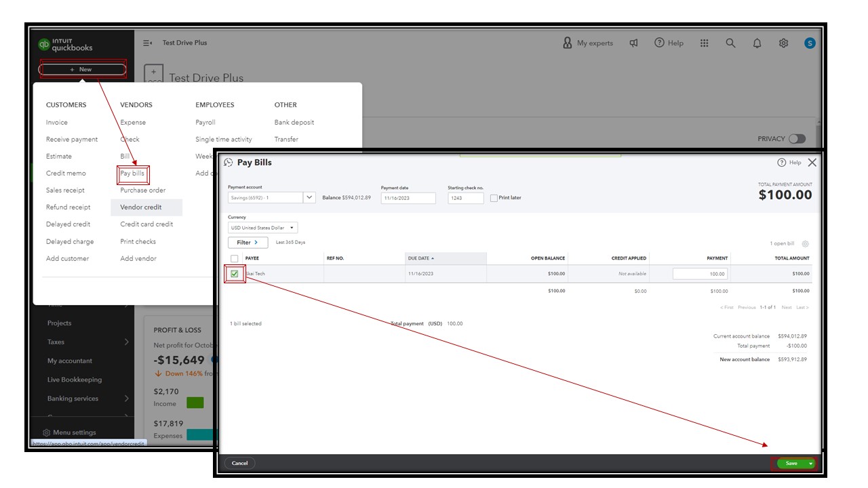
Task: Select Transfer under Other
Action: coord(286,140)
